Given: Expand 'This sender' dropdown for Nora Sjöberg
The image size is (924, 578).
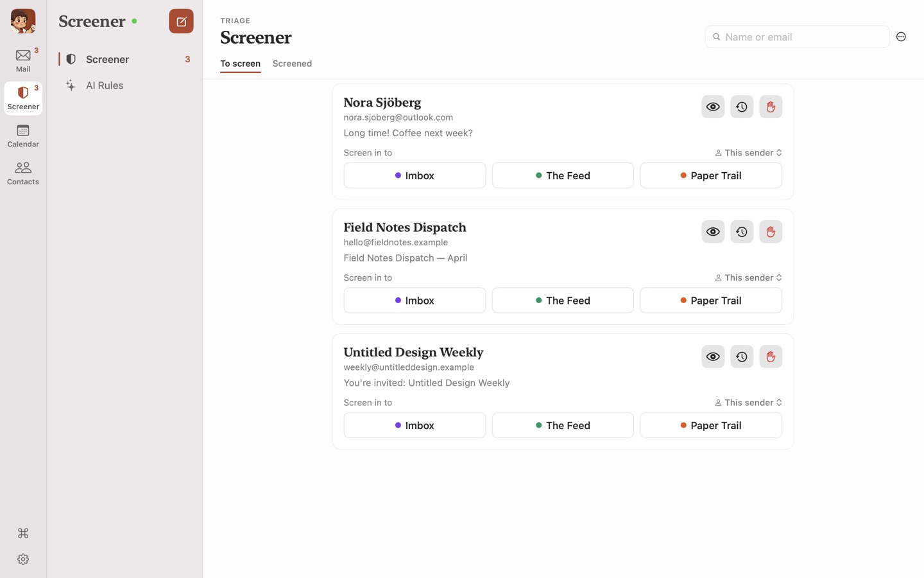Looking at the screenshot, I should 748,153.
